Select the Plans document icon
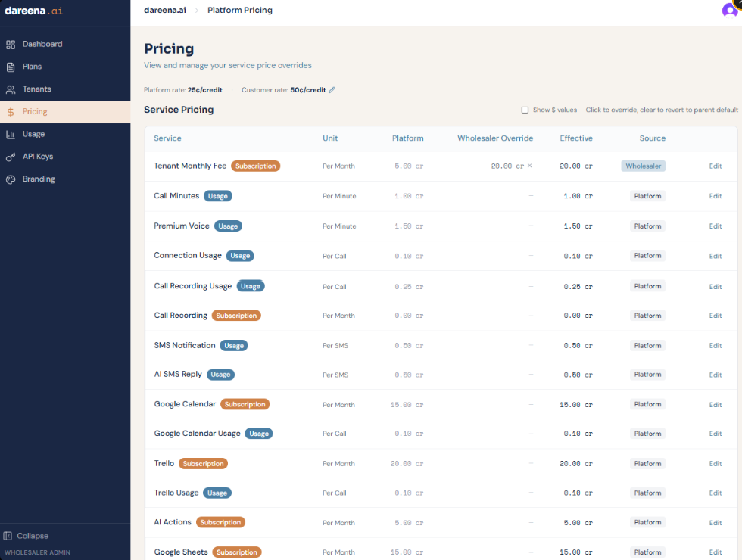This screenshot has width=742, height=560. coord(11,67)
